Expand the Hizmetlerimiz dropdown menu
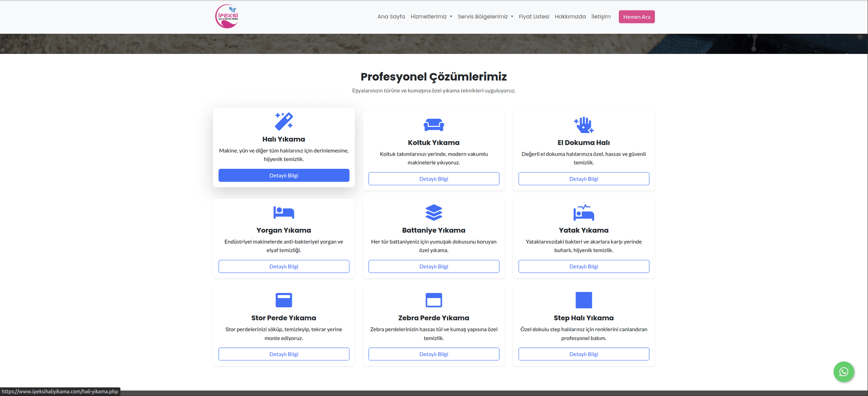This screenshot has width=868, height=396. tap(431, 17)
